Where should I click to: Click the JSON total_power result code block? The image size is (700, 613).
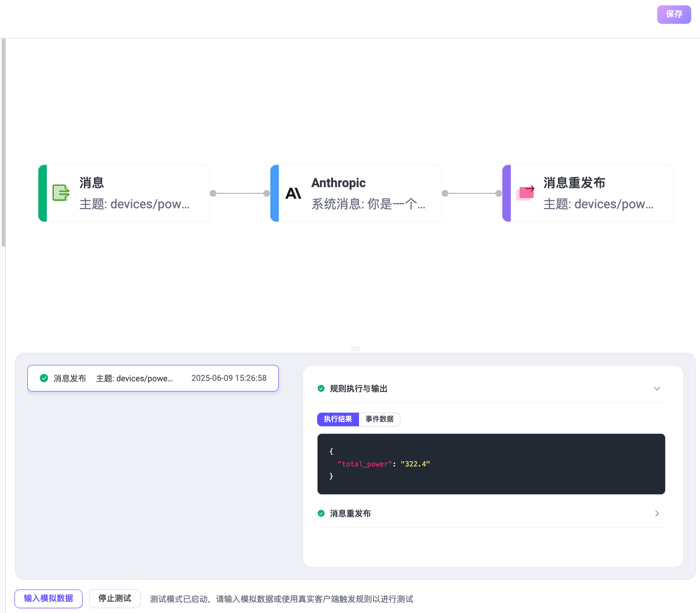(491, 464)
